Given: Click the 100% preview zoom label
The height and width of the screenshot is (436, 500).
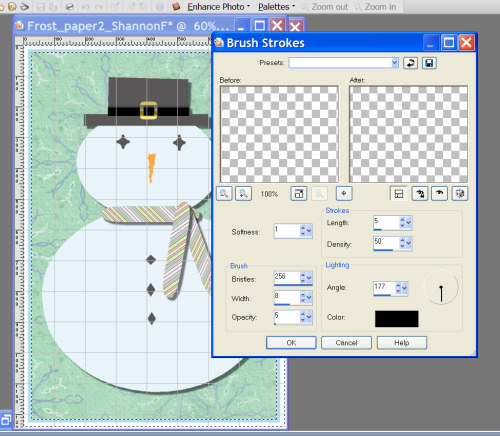Looking at the screenshot, I should (269, 194).
